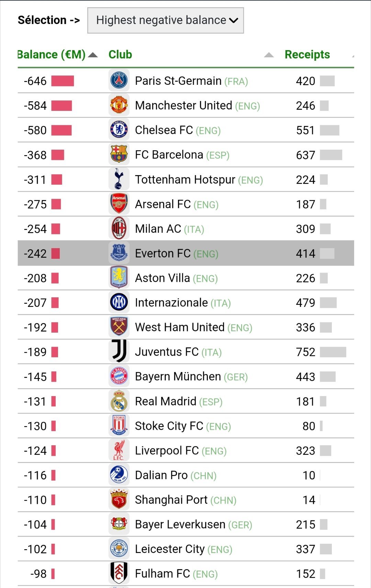Click the FC Barcelona crest icon

pyautogui.click(x=119, y=154)
